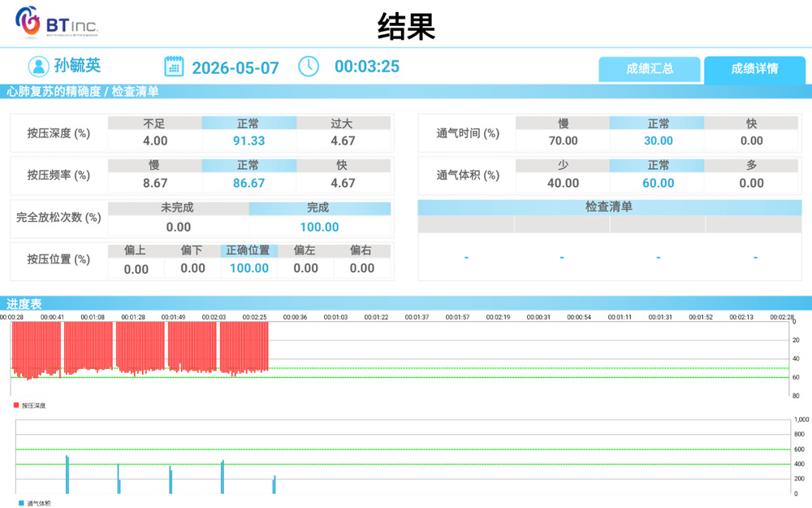The width and height of the screenshot is (812, 508).
Task: Click the user profile avatar icon
Action: (x=38, y=67)
